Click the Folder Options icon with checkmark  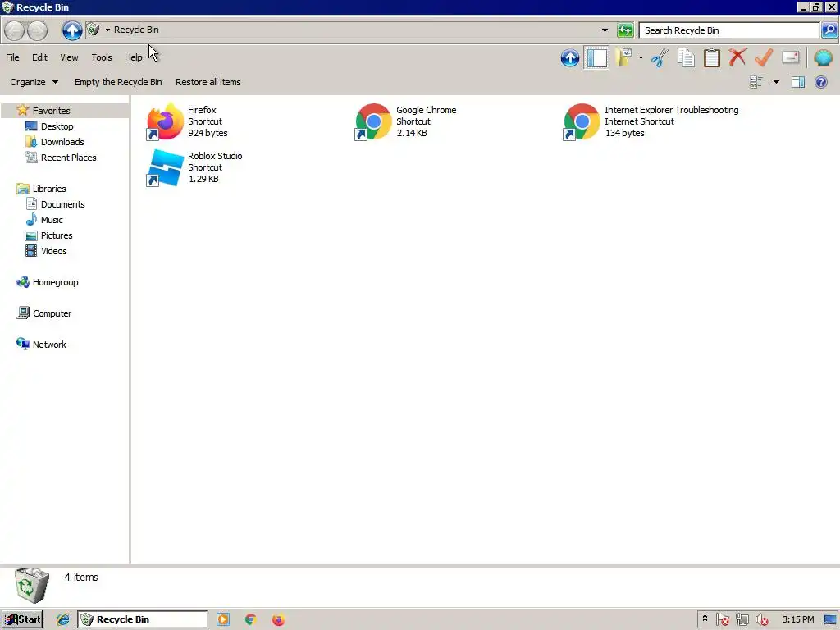click(624, 57)
